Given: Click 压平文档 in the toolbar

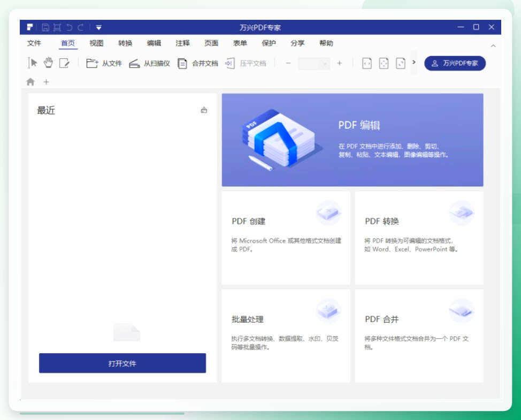Looking at the screenshot, I should click(246, 63).
